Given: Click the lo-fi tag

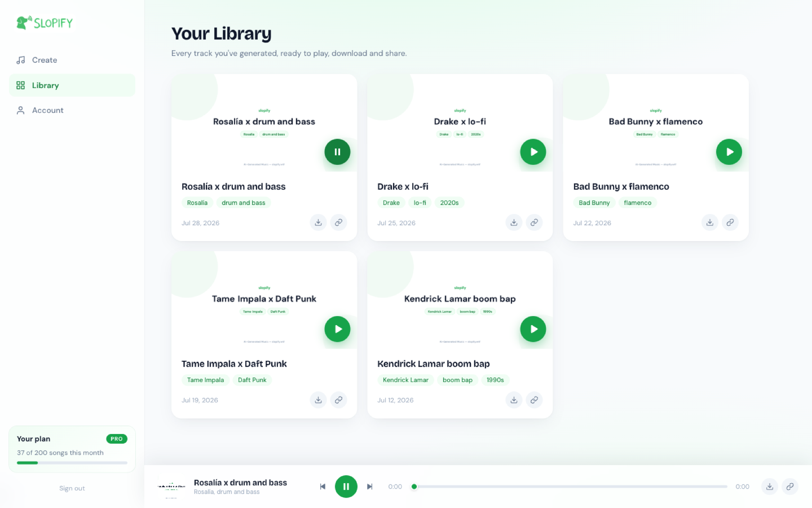Looking at the screenshot, I should click(x=420, y=203).
